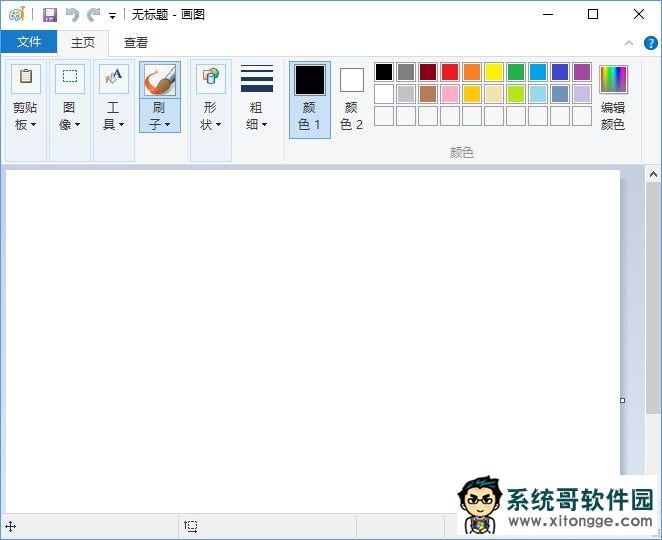The height and width of the screenshot is (540, 662).
Task: Select the paint brush icon
Action: coord(160,80)
